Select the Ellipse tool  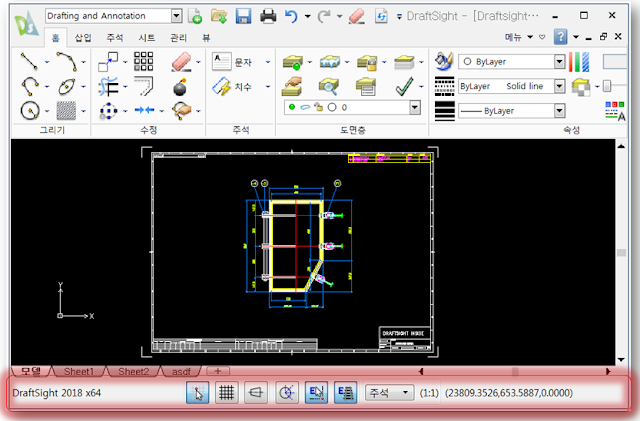pyautogui.click(x=66, y=86)
